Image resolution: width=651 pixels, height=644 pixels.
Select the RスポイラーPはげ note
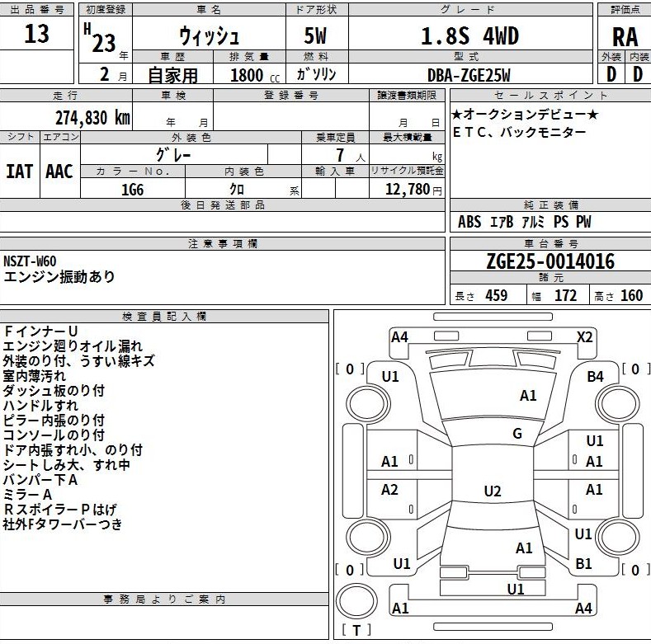click(x=60, y=510)
